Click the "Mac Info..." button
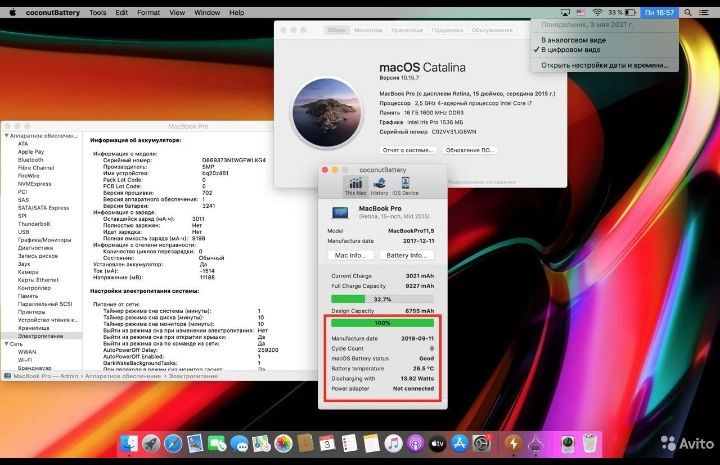Screen dimensions: 720x465 [x=350, y=255]
